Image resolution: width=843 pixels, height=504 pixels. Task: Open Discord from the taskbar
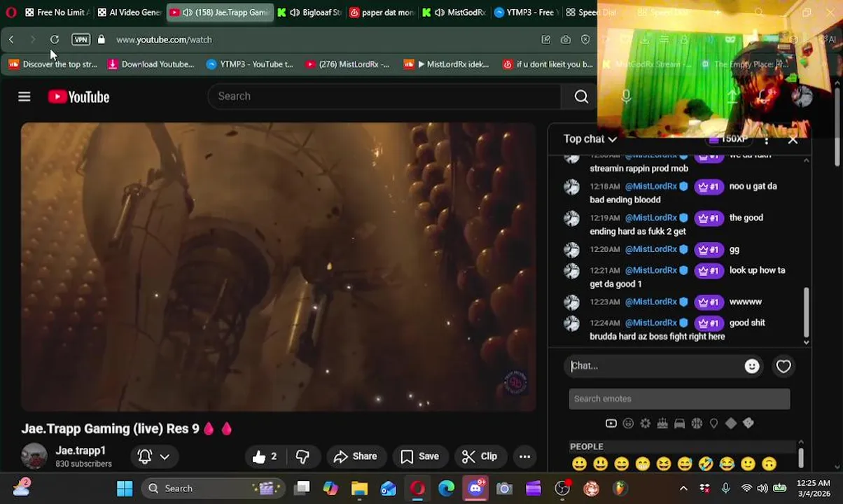tap(475, 489)
